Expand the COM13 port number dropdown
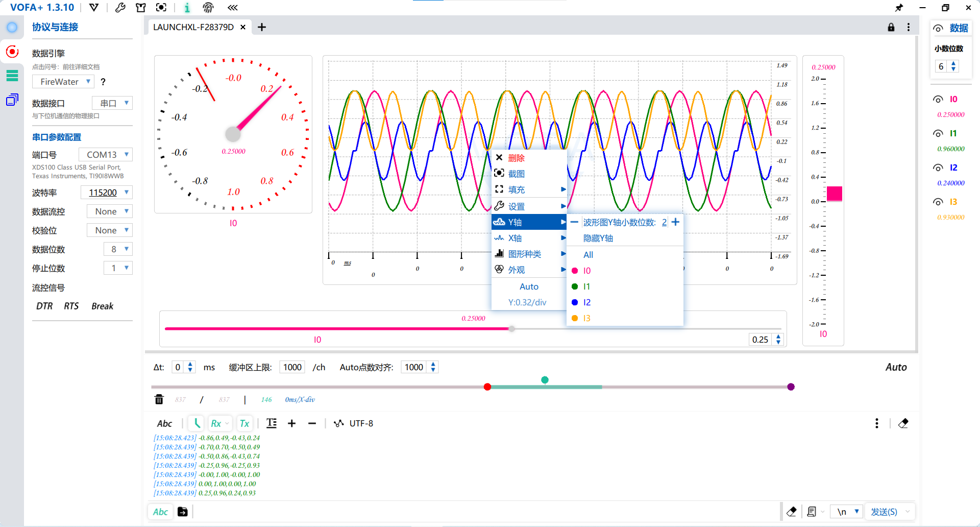This screenshot has width=980, height=527. (x=106, y=155)
